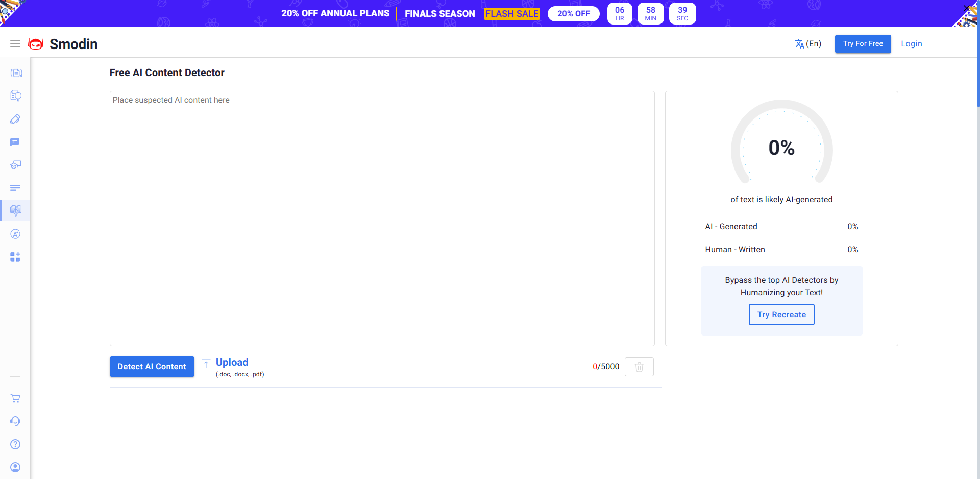Click the pencil writer icon in sidebar
The image size is (980, 479).
point(16,119)
